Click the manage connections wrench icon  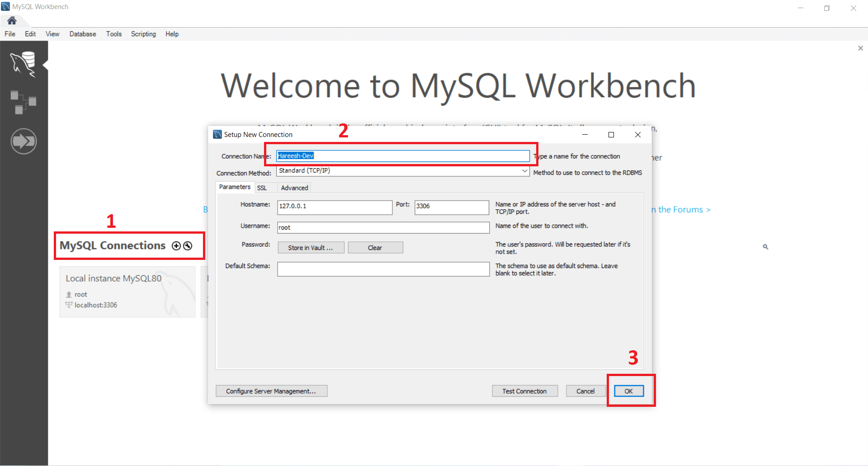[x=187, y=245]
